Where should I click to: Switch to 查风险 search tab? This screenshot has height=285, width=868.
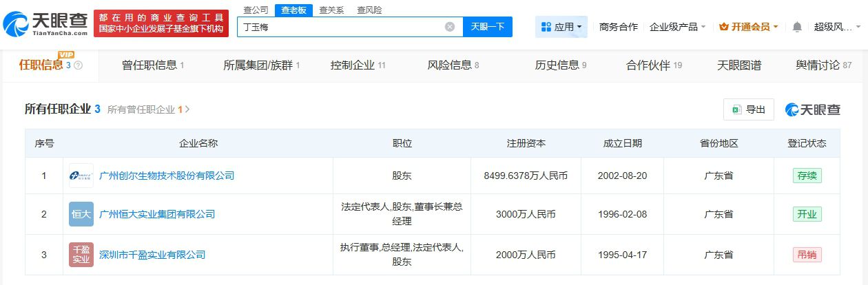tap(369, 10)
